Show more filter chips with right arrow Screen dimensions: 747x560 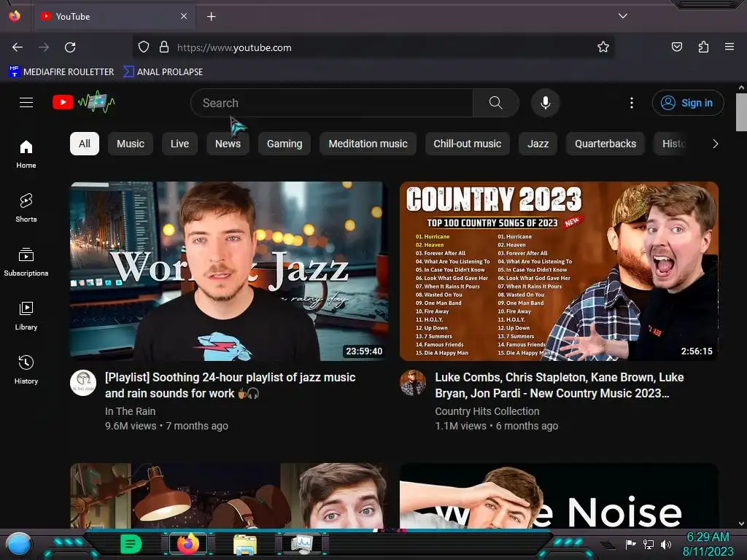(x=715, y=144)
